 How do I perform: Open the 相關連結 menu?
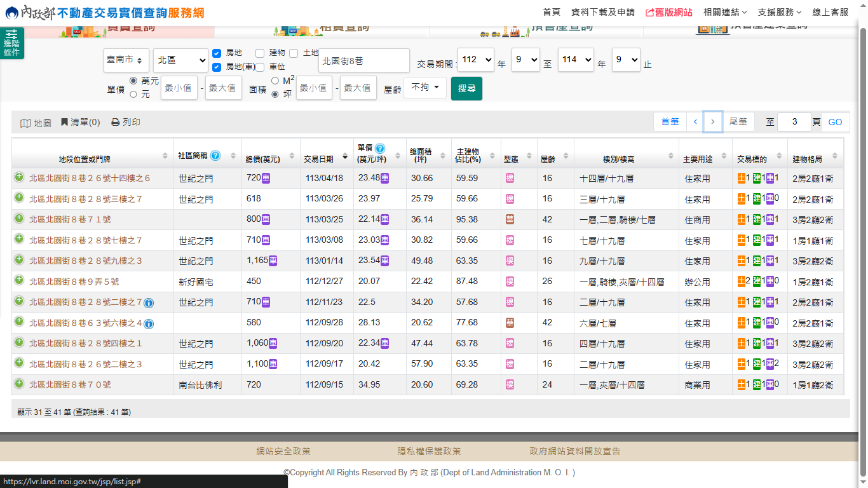(x=724, y=12)
